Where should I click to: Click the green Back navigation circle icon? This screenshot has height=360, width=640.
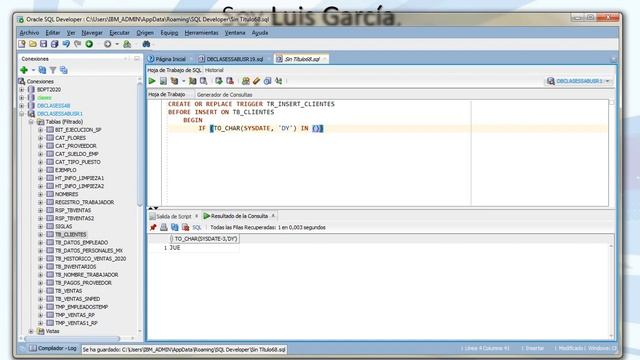89,44
